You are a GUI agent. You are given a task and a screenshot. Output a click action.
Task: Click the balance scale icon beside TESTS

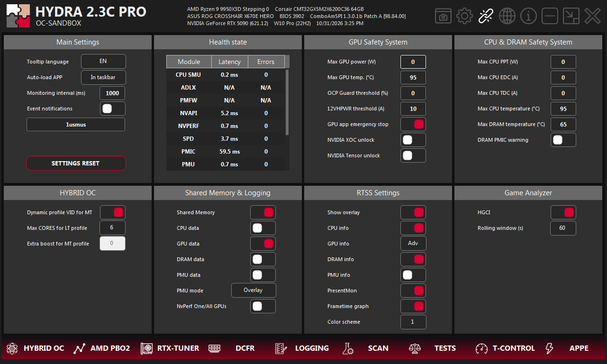click(415, 348)
